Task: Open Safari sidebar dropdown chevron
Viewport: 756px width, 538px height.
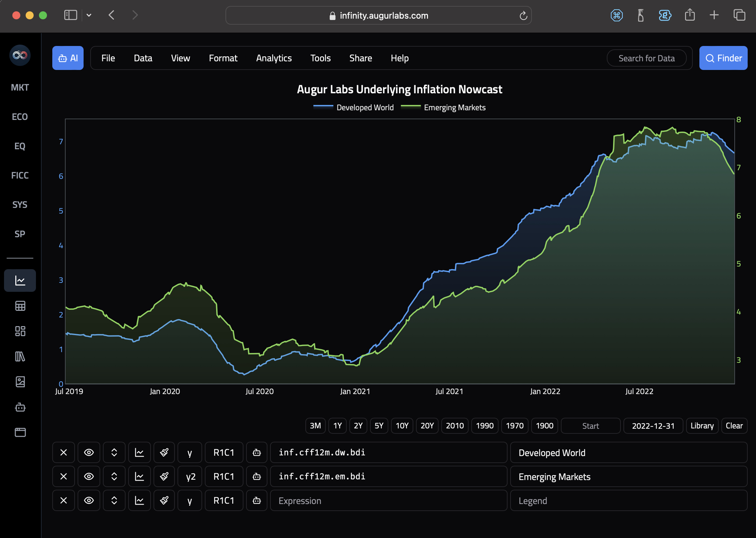Action: pyautogui.click(x=89, y=15)
